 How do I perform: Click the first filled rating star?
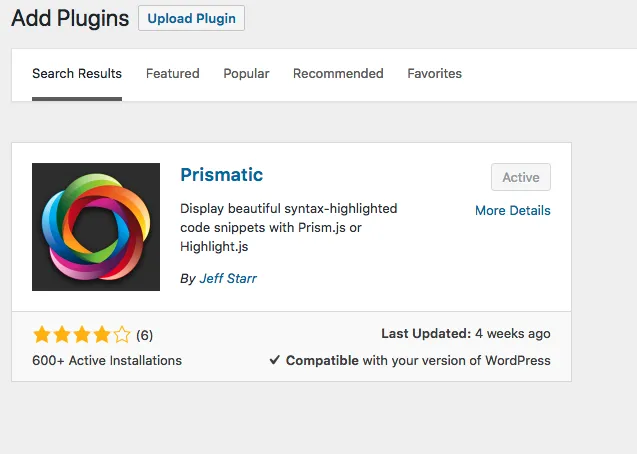42,335
